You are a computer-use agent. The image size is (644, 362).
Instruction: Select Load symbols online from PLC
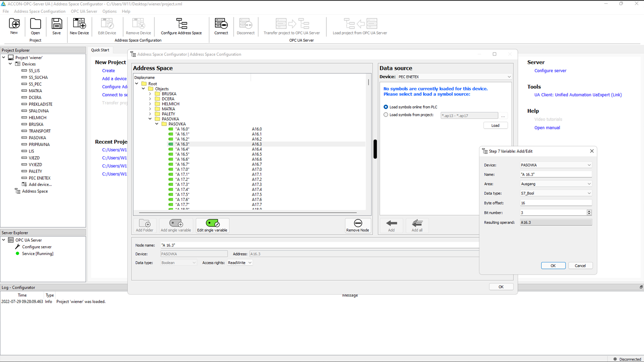click(x=386, y=107)
